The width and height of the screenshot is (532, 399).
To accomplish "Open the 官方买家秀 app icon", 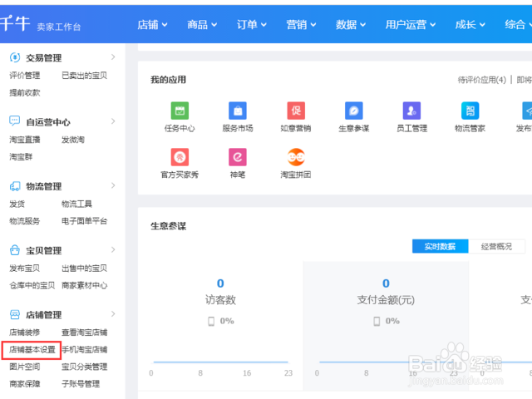I will tap(180, 157).
